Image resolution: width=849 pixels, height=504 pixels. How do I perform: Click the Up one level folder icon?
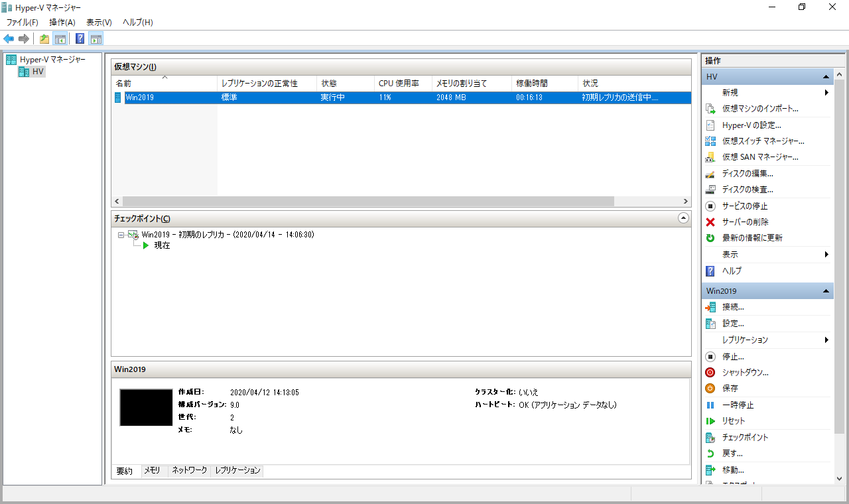tap(44, 38)
